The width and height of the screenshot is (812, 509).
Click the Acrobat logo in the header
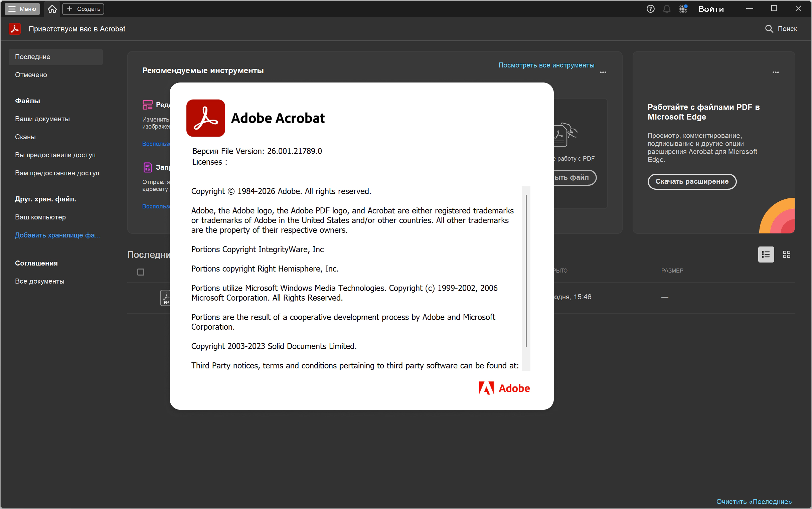15,29
